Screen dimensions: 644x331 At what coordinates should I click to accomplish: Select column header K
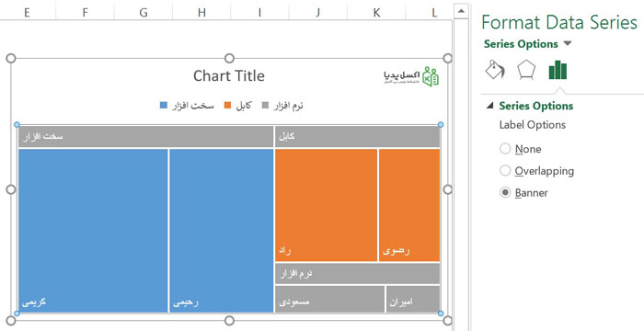coord(376,12)
